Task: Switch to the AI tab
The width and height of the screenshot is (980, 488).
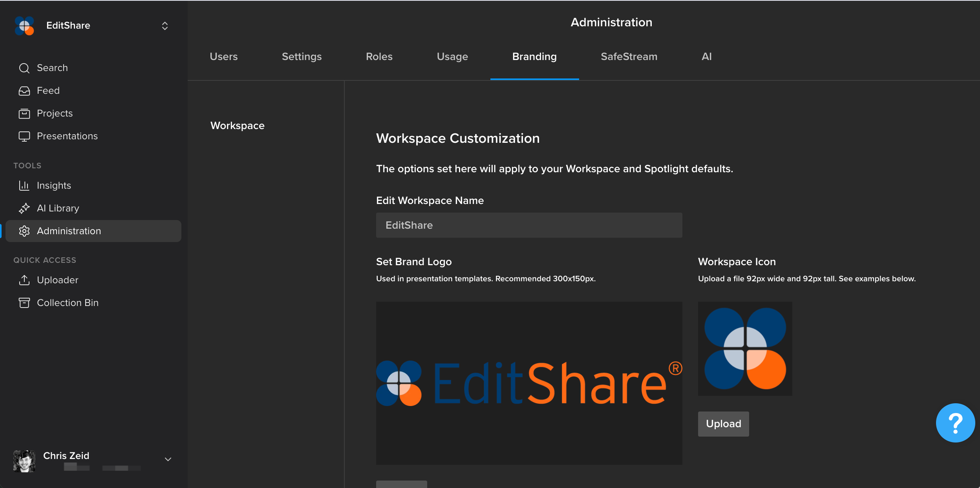Action: tap(707, 56)
